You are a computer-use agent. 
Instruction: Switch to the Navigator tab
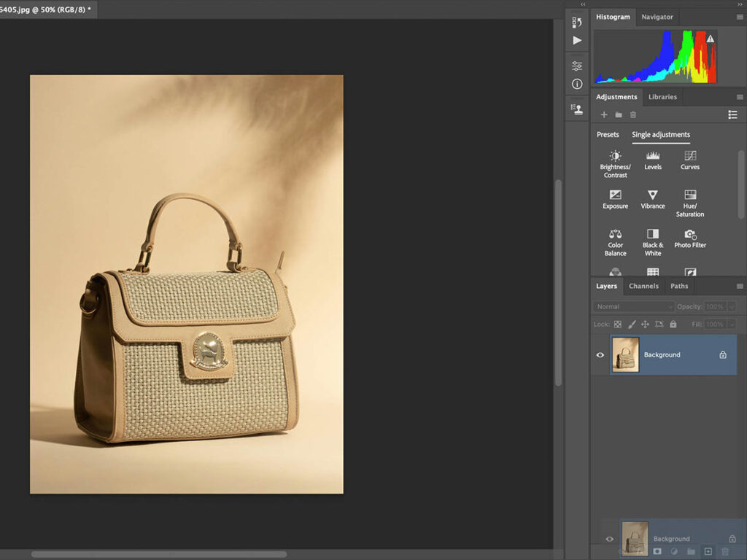(657, 17)
